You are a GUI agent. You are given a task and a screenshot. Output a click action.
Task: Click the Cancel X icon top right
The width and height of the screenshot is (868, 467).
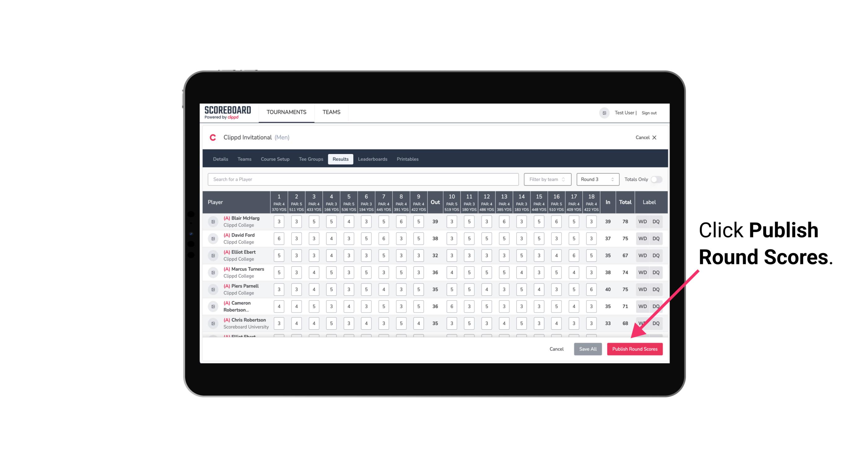tap(655, 137)
